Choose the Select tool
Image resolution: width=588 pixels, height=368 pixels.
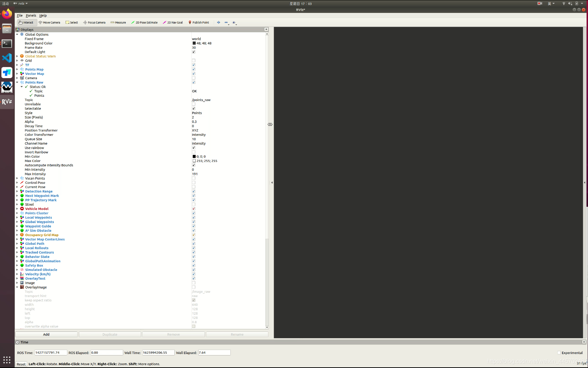point(72,22)
